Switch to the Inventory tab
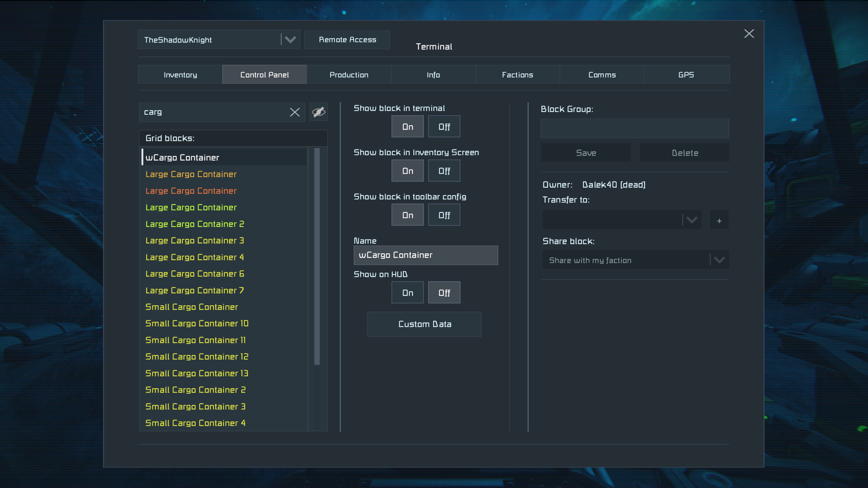Image resolution: width=868 pixels, height=488 pixels. (180, 75)
